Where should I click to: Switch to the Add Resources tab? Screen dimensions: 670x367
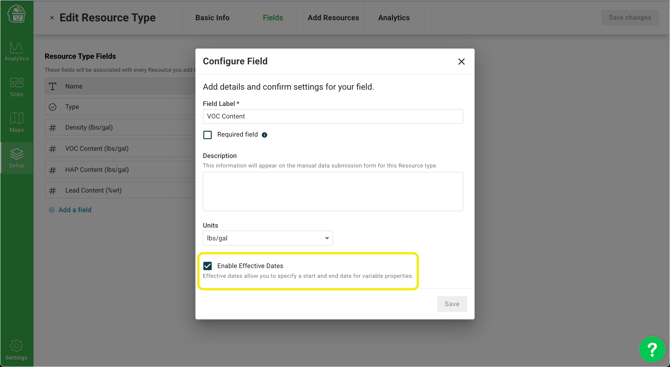pos(333,18)
